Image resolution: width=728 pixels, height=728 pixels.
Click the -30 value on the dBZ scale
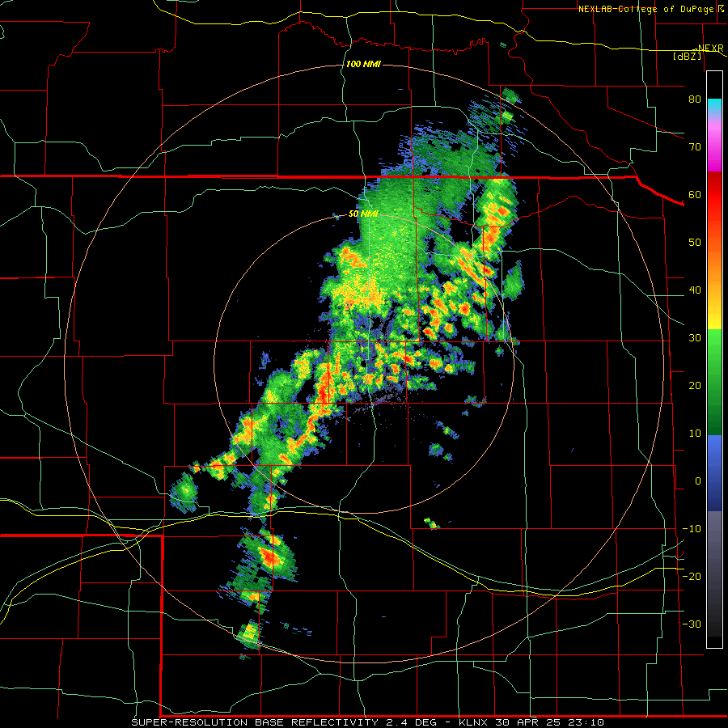pos(692,624)
